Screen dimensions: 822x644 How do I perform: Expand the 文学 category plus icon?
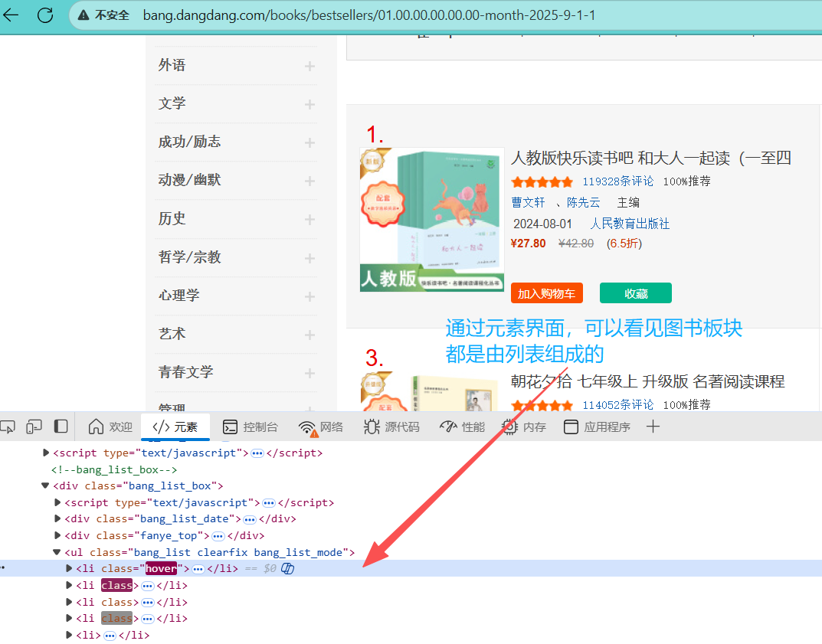309,104
